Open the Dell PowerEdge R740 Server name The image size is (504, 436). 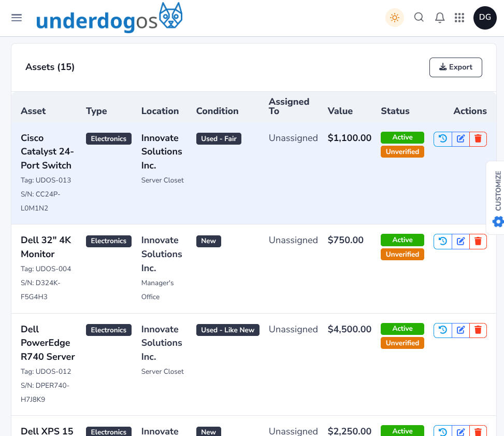pos(48,343)
